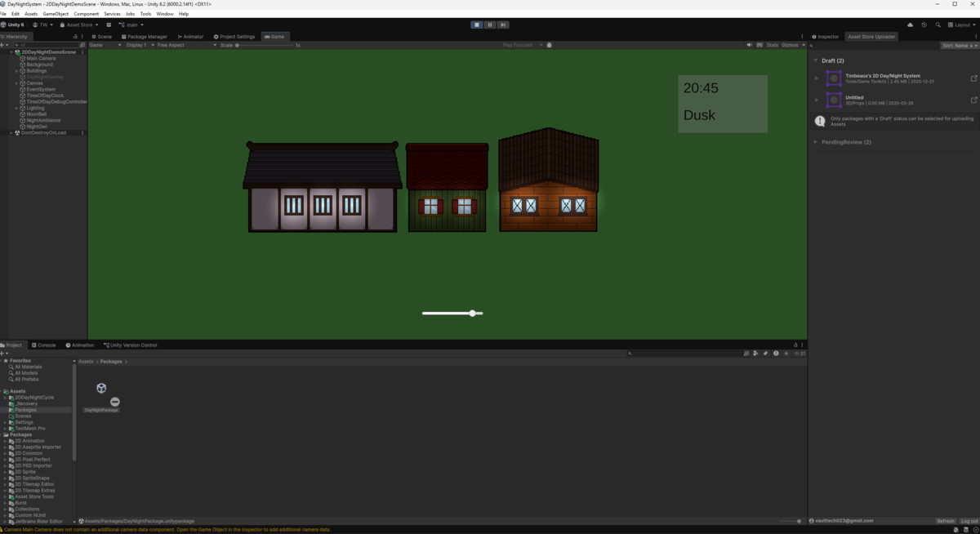Click the Assets breadcrumb in the Project panel

click(86, 361)
